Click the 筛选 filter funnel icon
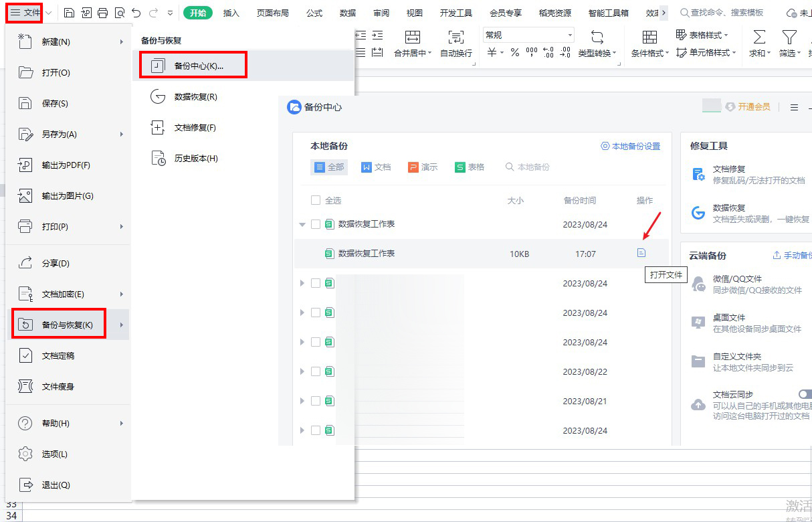Image resolution: width=812 pixels, height=522 pixels. click(x=790, y=37)
